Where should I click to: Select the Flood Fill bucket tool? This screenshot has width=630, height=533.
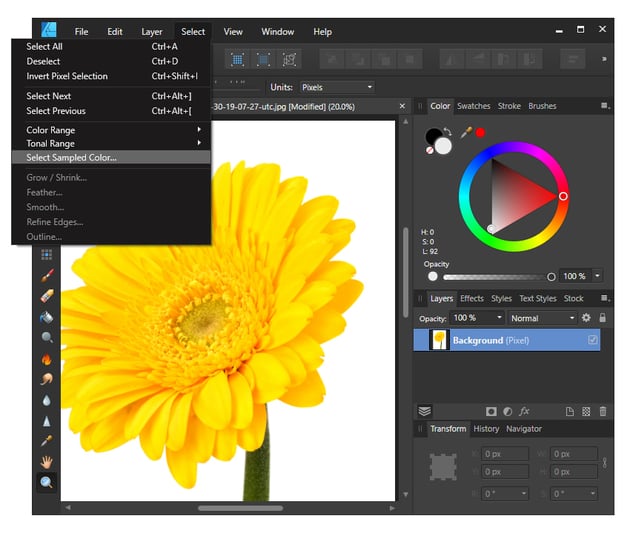[47, 317]
